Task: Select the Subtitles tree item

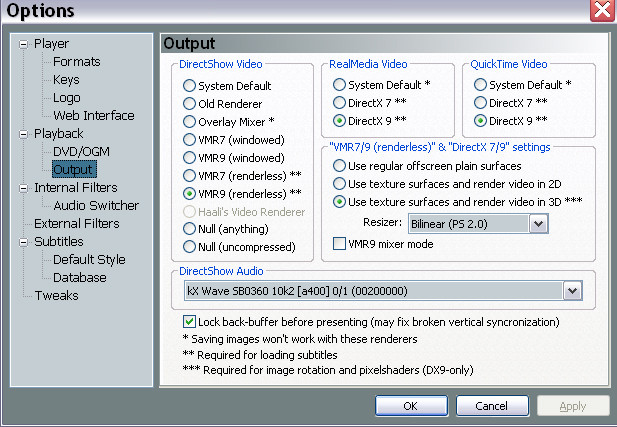Action: pyautogui.click(x=59, y=242)
